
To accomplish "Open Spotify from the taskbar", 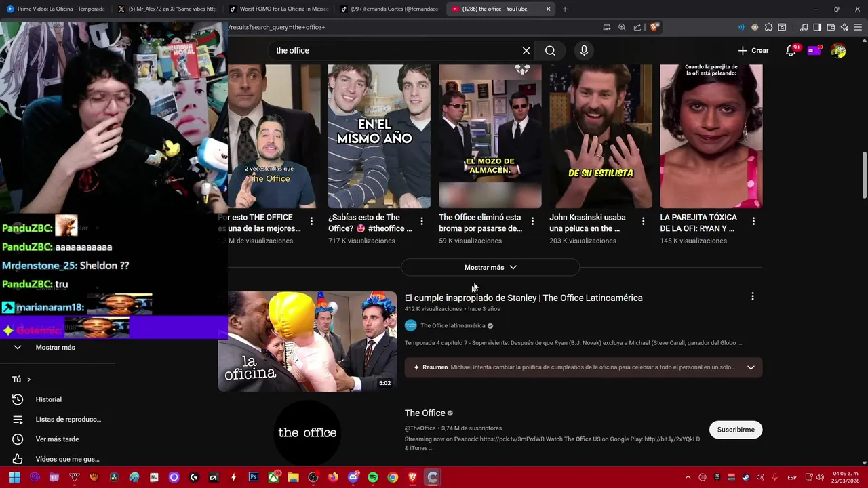I will pos(373,477).
